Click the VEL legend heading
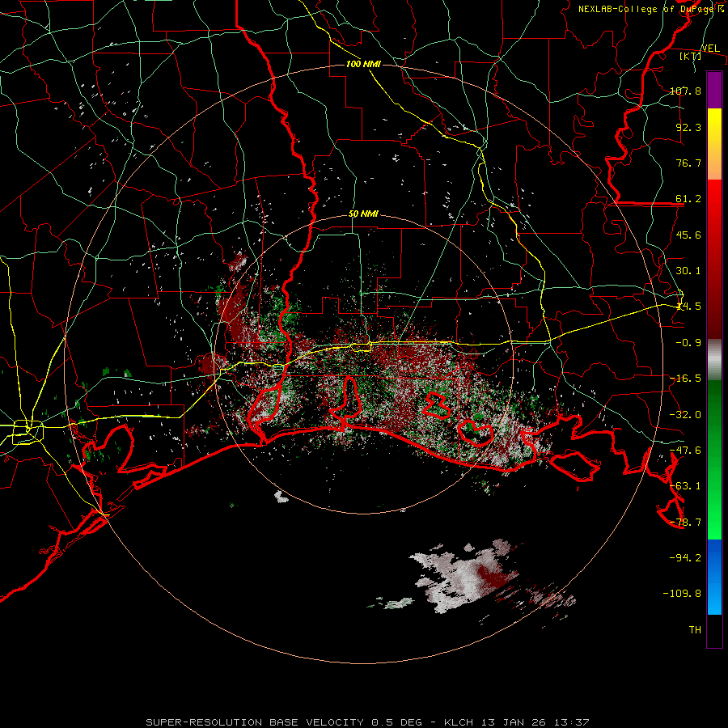 point(710,48)
